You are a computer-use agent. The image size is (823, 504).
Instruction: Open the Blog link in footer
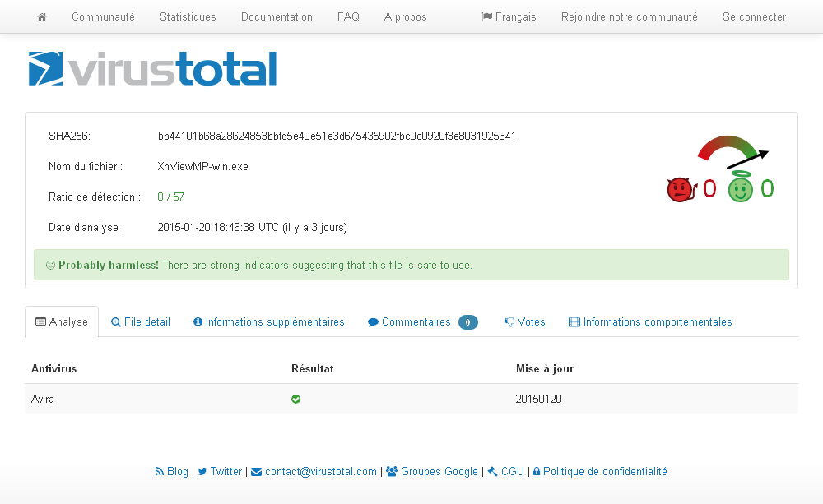[178, 471]
